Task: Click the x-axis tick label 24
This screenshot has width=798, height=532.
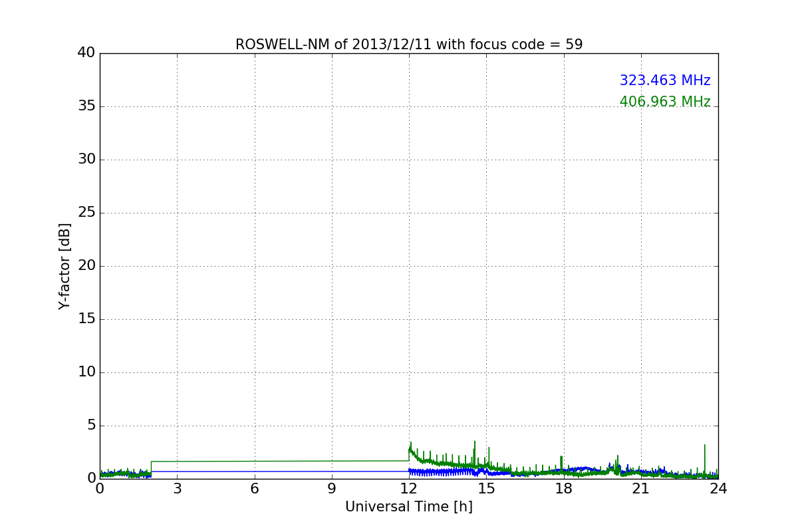Action: [718, 489]
